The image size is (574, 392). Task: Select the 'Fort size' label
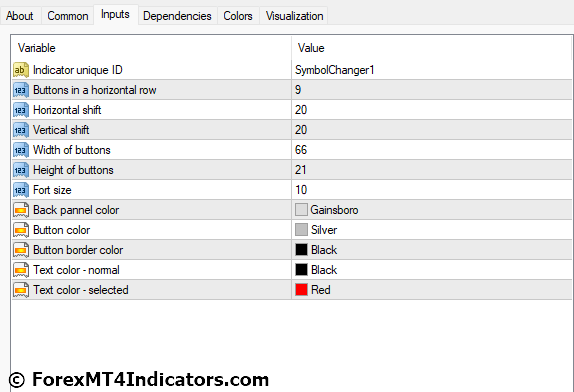52,190
